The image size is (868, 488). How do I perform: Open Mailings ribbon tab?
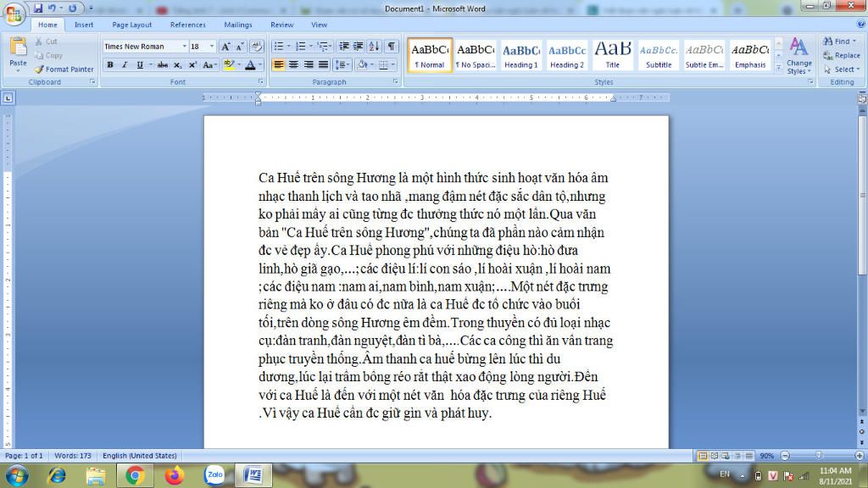click(238, 25)
